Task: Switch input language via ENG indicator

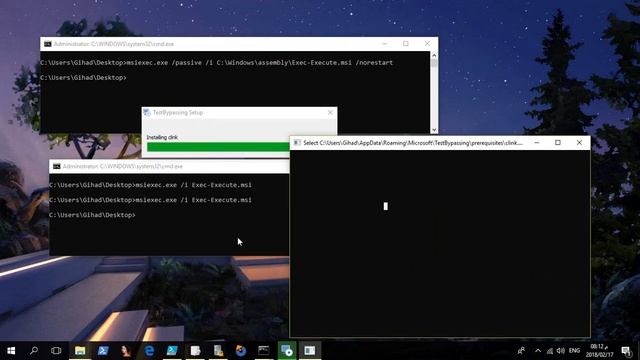Action: [574, 351]
